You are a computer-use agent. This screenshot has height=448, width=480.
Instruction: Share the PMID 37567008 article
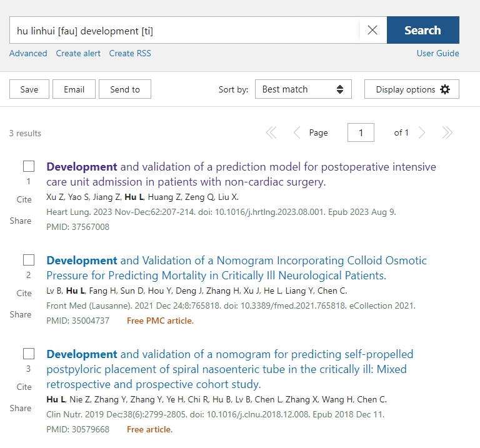(21, 221)
